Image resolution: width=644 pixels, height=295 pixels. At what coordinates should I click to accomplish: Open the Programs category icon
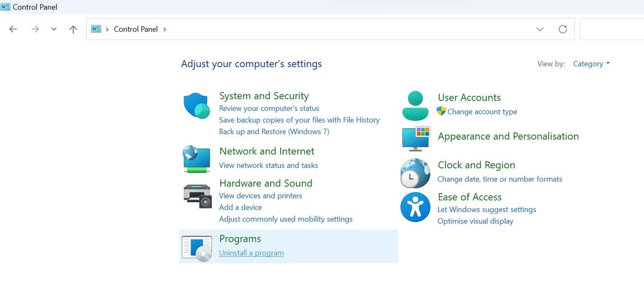197,249
